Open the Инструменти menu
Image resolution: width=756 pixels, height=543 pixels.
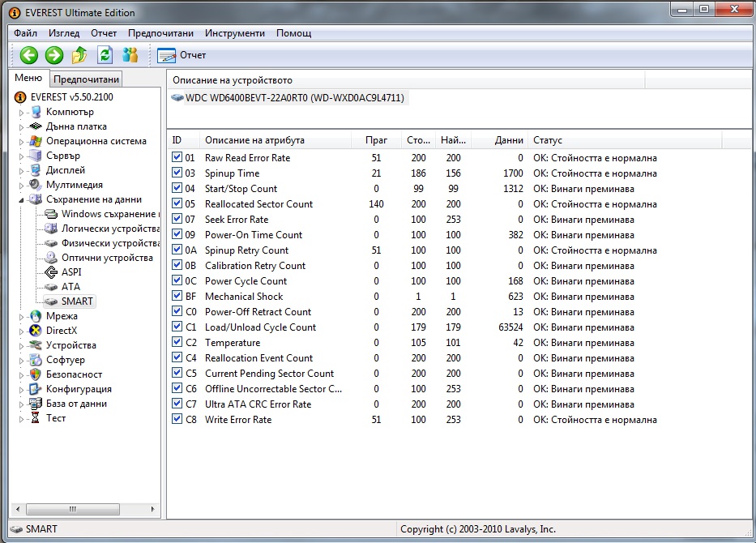coord(235,33)
